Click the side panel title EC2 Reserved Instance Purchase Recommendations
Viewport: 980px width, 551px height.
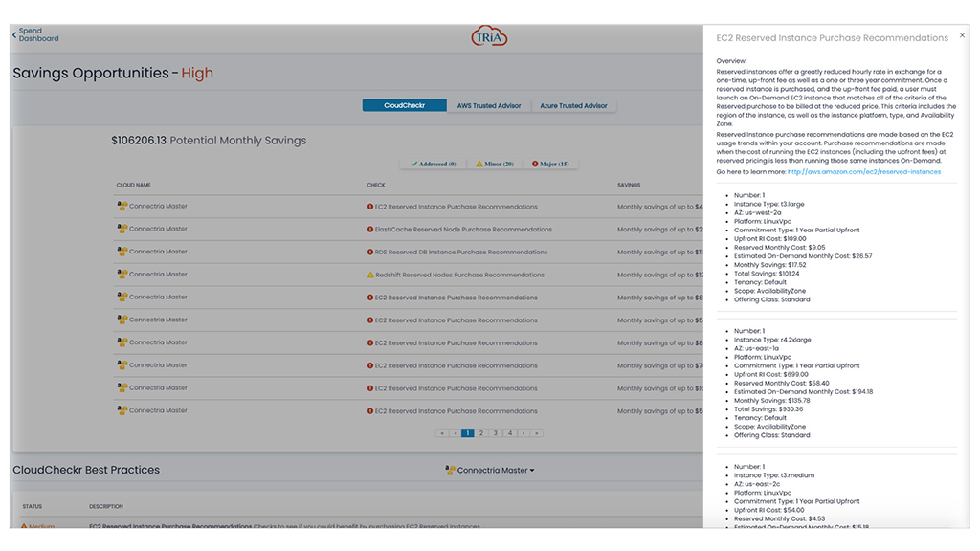coord(832,38)
